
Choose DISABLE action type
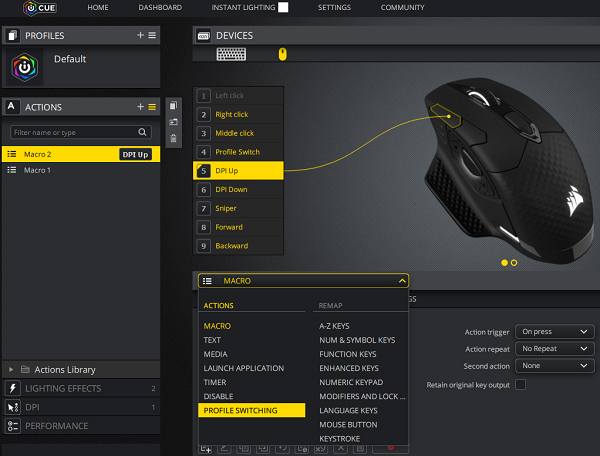point(218,396)
